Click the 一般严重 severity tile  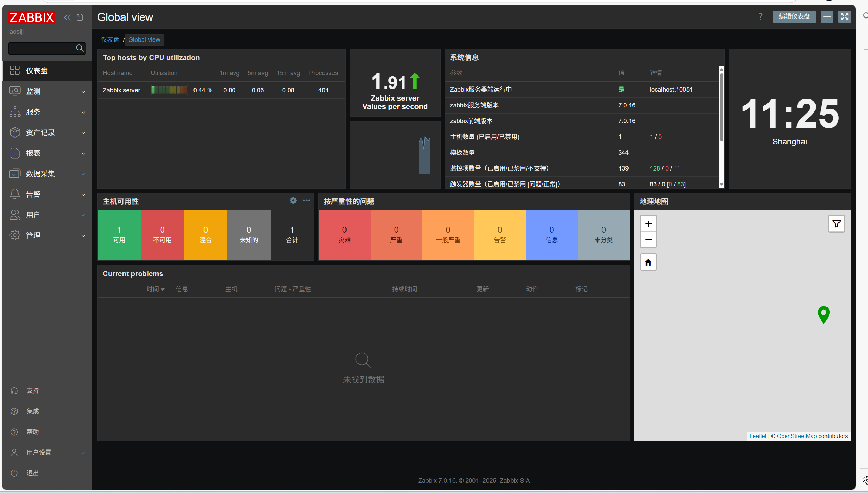pyautogui.click(x=448, y=235)
